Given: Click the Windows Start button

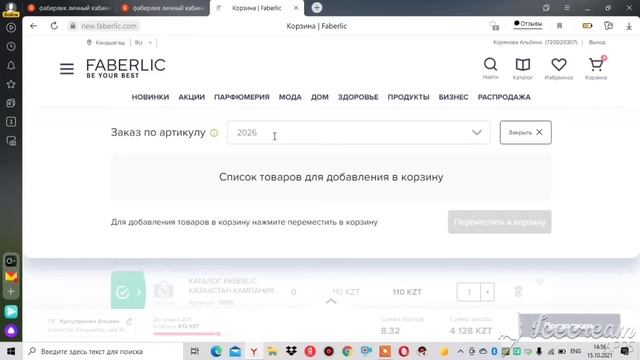Looking at the screenshot, I should click(11, 351).
